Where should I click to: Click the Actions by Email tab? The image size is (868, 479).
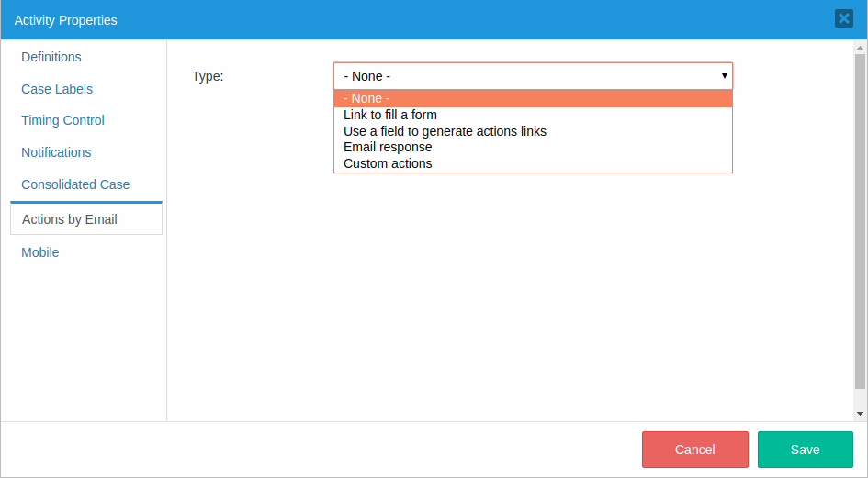pos(70,219)
